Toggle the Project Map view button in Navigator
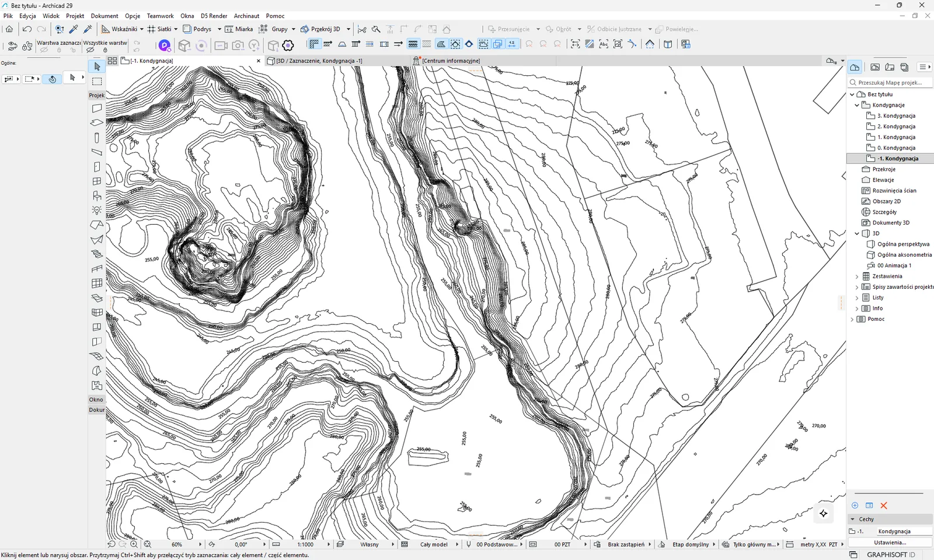934x560 pixels. [855, 67]
